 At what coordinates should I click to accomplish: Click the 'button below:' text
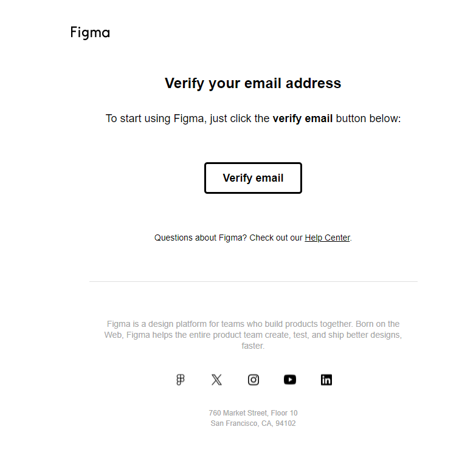pyautogui.click(x=368, y=118)
